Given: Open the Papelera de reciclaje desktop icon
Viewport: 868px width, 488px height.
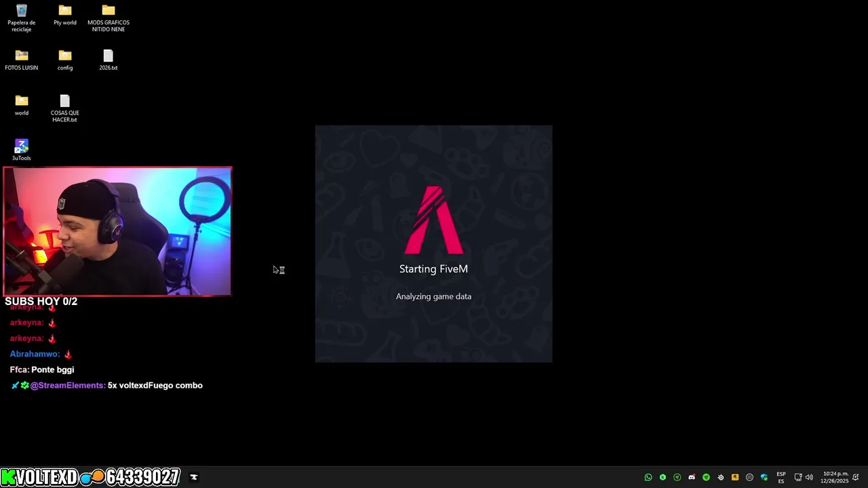Looking at the screenshot, I should tap(22, 18).
